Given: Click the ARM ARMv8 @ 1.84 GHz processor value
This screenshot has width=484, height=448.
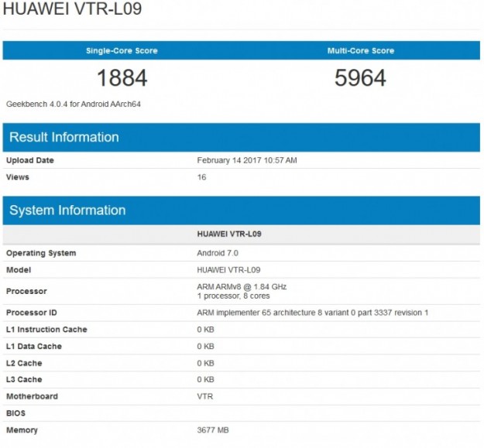Looking at the screenshot, I should click(x=242, y=286).
